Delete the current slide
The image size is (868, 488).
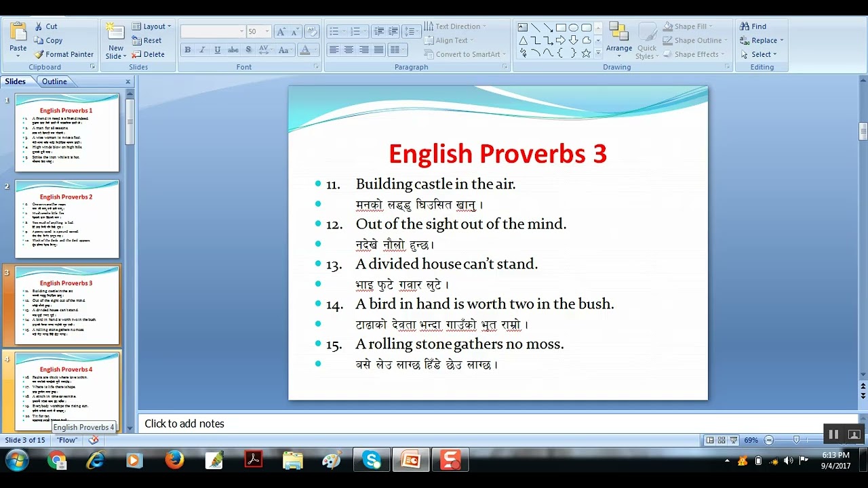tap(148, 54)
